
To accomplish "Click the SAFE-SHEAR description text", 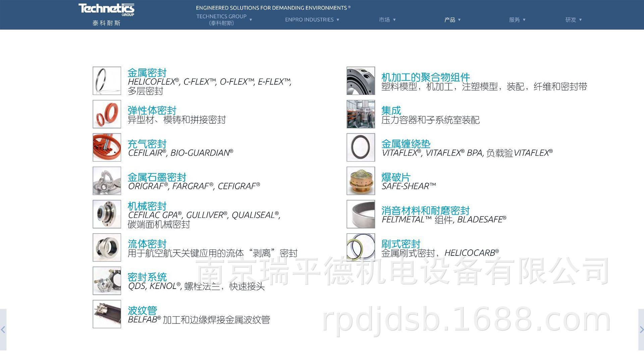I will coord(409,186).
